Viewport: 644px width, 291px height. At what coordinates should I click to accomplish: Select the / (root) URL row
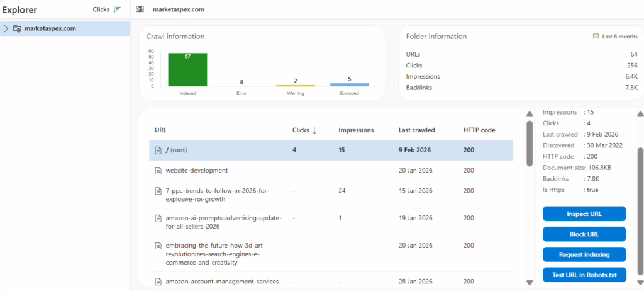click(x=331, y=151)
